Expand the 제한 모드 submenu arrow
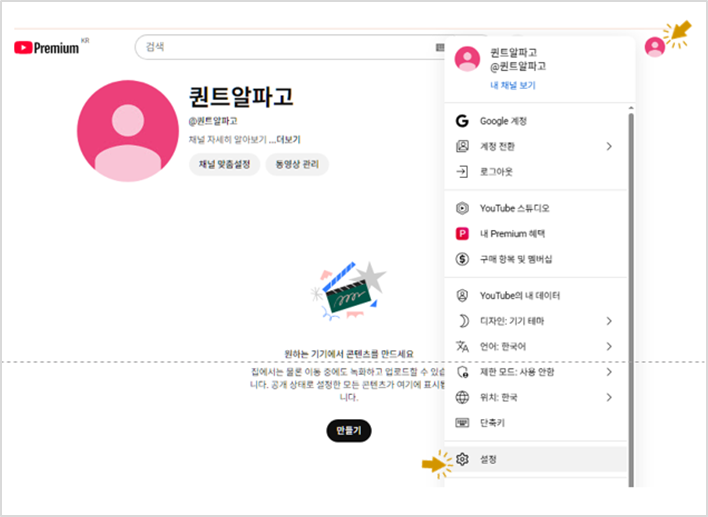 coord(609,372)
